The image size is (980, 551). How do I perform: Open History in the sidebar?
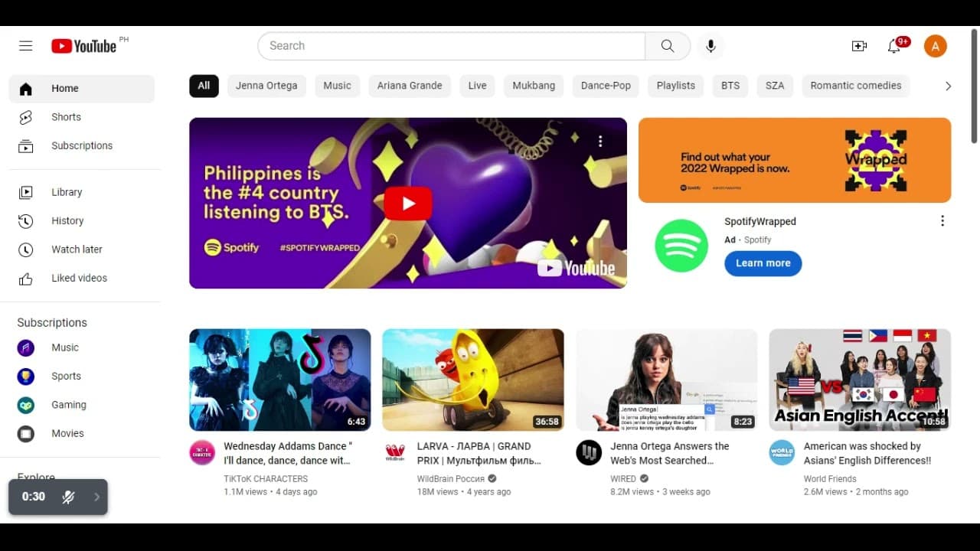click(x=82, y=220)
